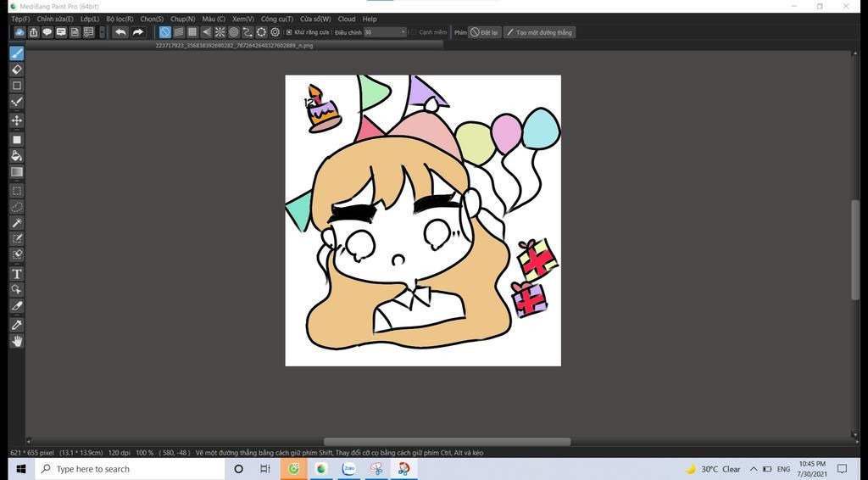Click Tạo một đường thẳng button
Viewport: 868px width, 480px height.
[540, 32]
